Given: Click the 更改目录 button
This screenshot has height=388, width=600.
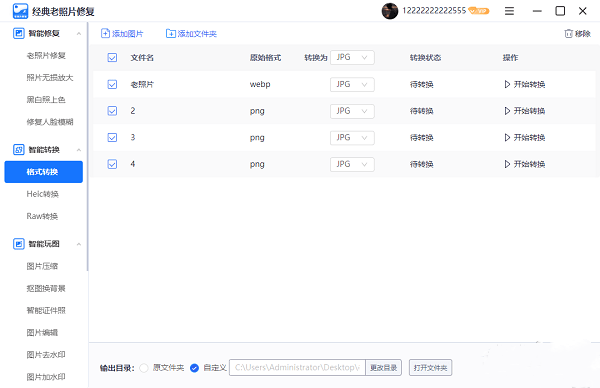Looking at the screenshot, I should [x=383, y=368].
